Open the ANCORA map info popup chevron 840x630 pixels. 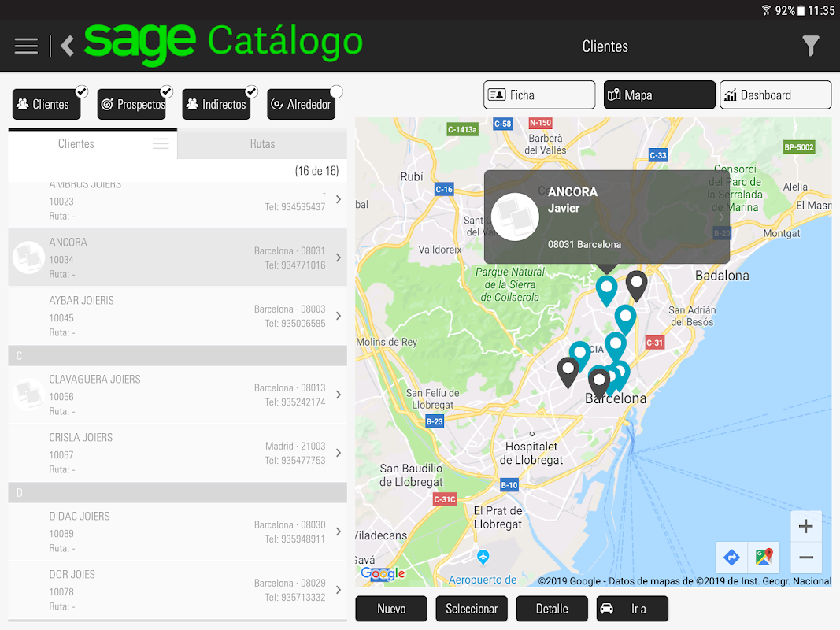pyautogui.click(x=721, y=217)
